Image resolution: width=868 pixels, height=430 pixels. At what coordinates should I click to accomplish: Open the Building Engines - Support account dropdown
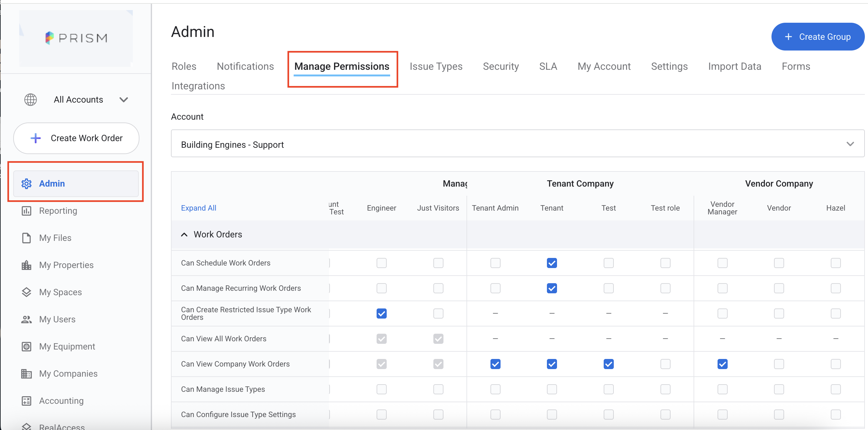point(517,143)
